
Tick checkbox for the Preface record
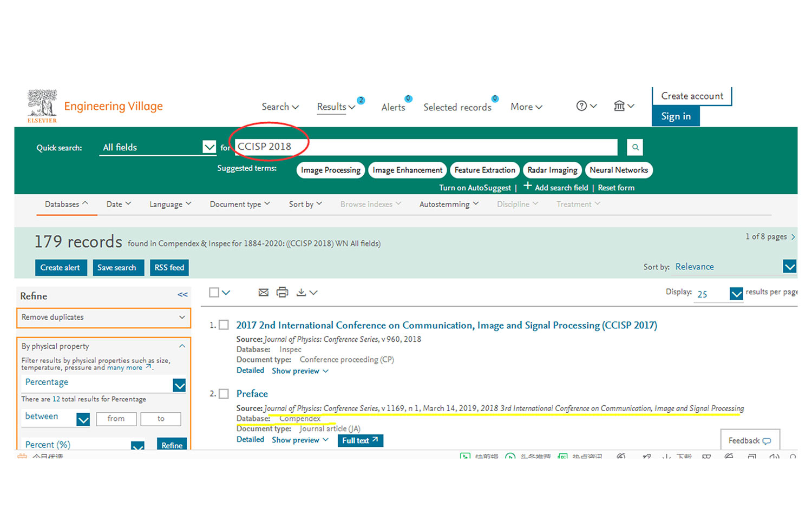[x=224, y=394]
